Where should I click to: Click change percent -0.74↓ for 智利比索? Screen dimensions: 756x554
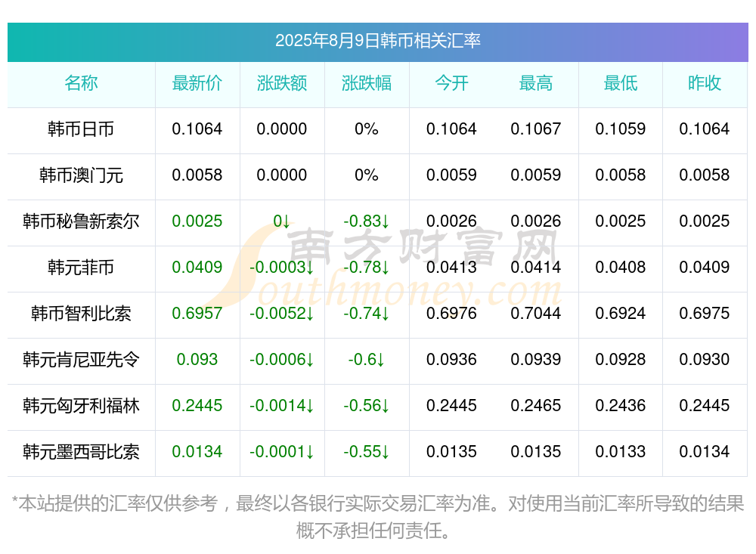coord(367,314)
